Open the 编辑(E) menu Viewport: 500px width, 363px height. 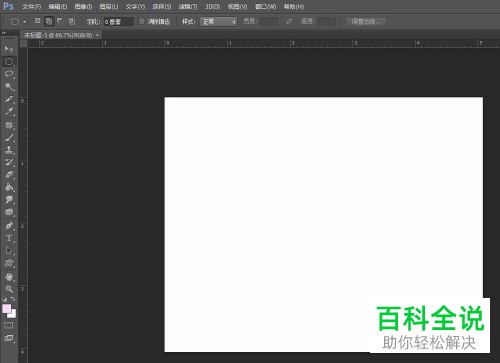click(57, 7)
